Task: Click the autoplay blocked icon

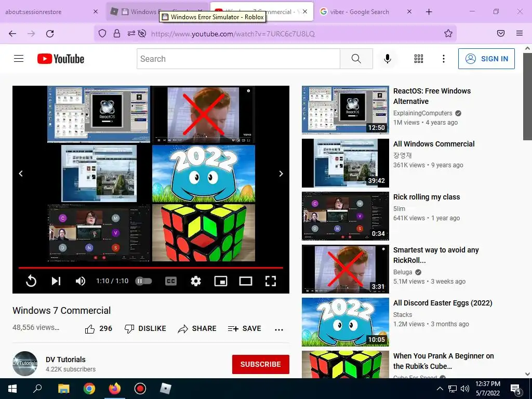Action: point(142,33)
